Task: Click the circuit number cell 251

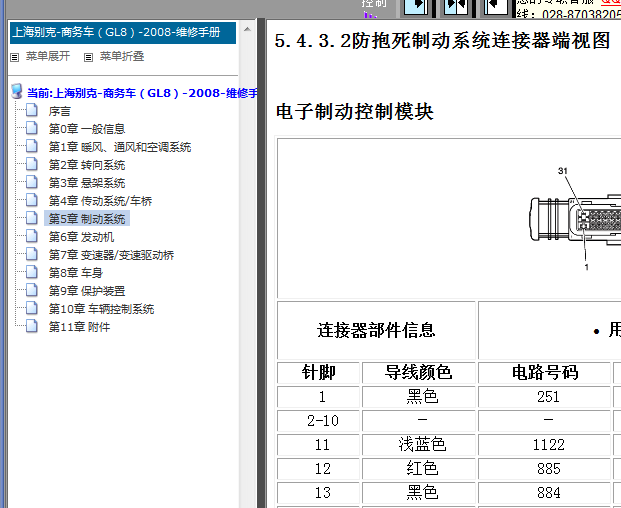Action: [x=545, y=397]
